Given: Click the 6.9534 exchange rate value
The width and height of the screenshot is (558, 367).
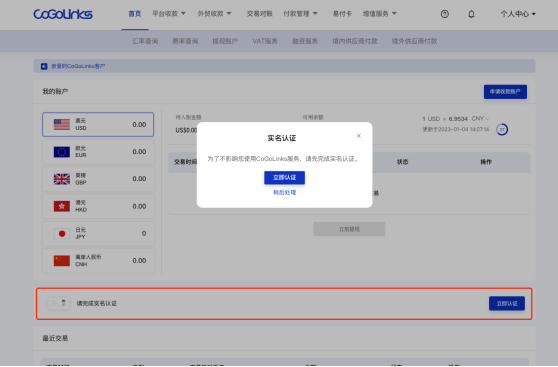Looking at the screenshot, I should [x=458, y=119].
